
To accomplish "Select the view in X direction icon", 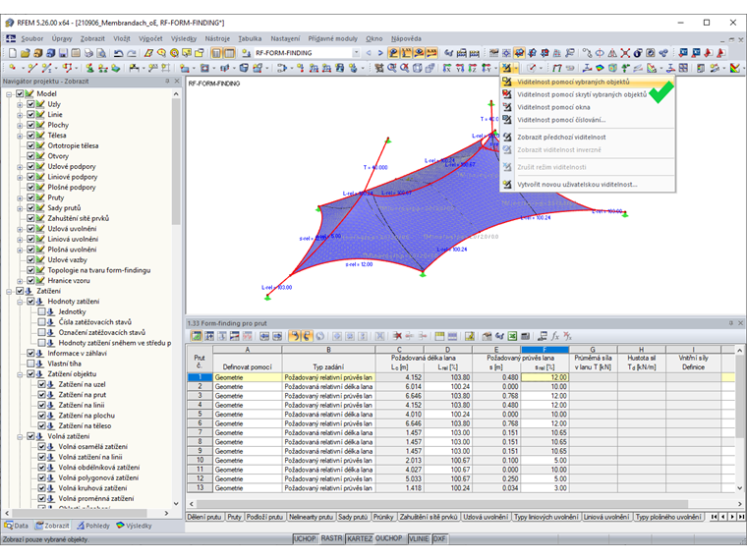I will 447,68.
